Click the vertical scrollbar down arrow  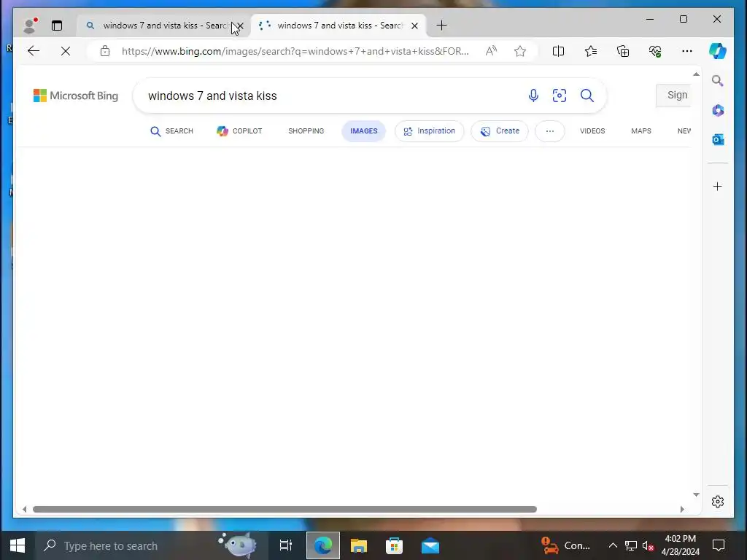696,495
